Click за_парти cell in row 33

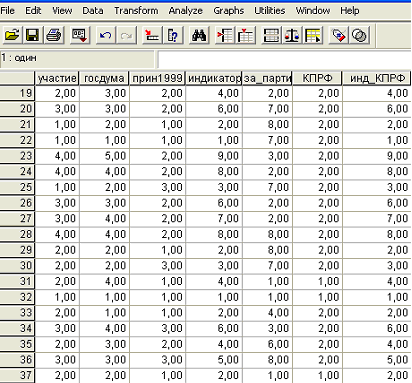coord(267,312)
